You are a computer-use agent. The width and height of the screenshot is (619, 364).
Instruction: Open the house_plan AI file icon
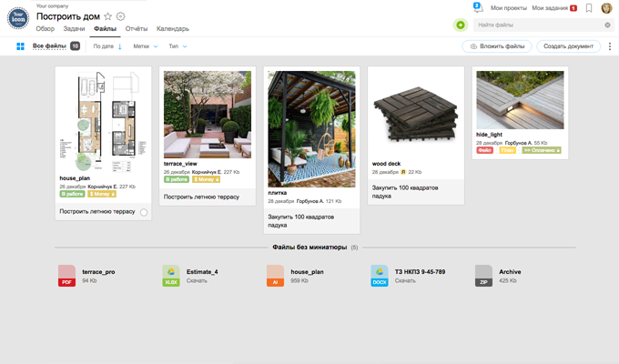[275, 276]
